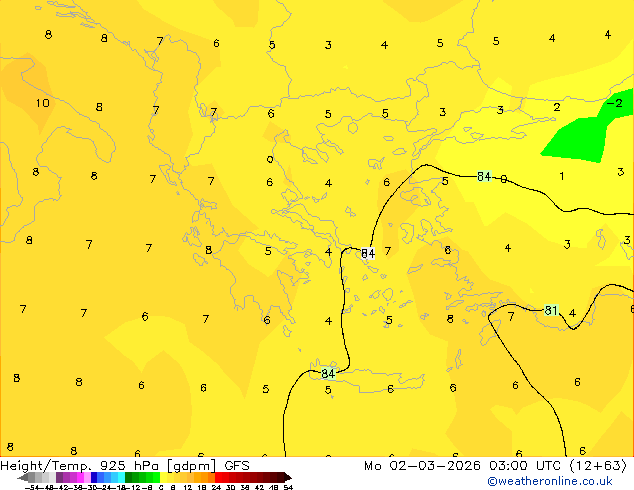Click the left gray arrow end of color scale
The width and height of the screenshot is (634, 490).
pos(23,478)
